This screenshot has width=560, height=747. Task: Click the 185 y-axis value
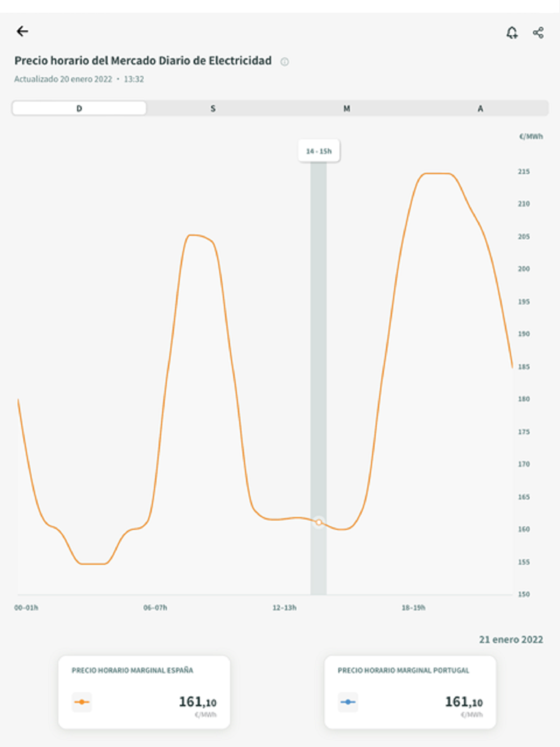click(524, 367)
